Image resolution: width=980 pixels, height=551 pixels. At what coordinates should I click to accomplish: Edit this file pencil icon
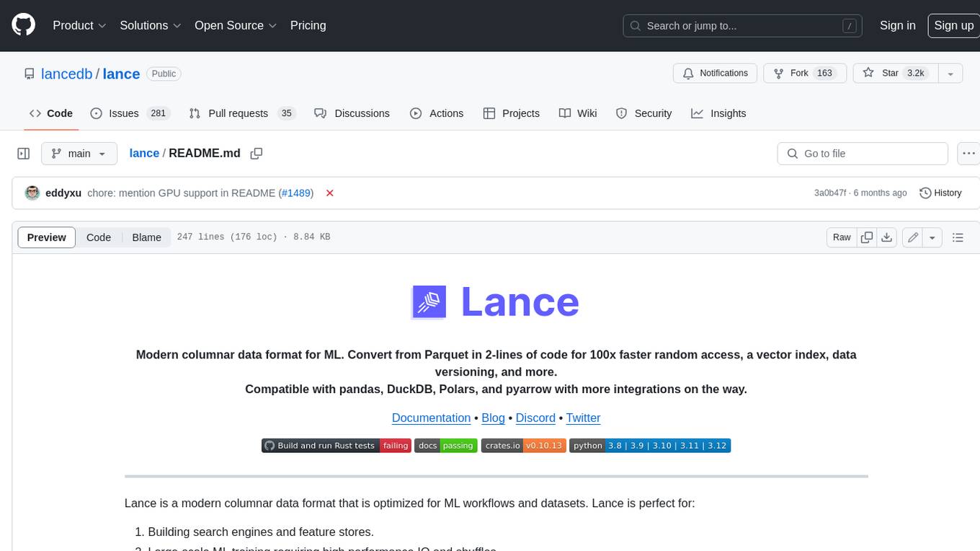click(x=913, y=237)
